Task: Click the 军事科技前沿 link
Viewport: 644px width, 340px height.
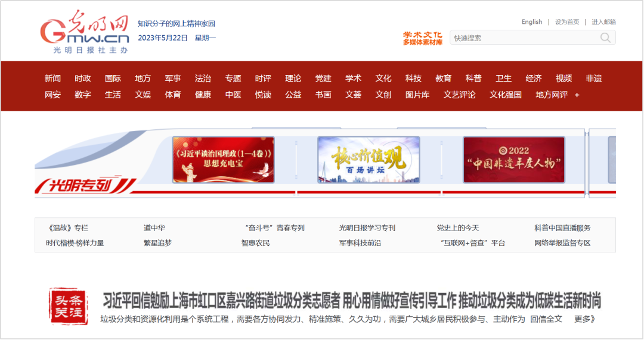Action: coord(360,243)
